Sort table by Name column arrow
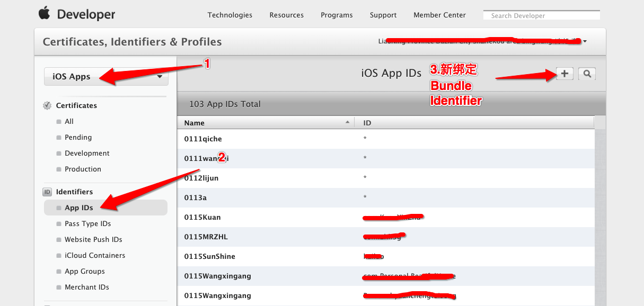 point(348,122)
